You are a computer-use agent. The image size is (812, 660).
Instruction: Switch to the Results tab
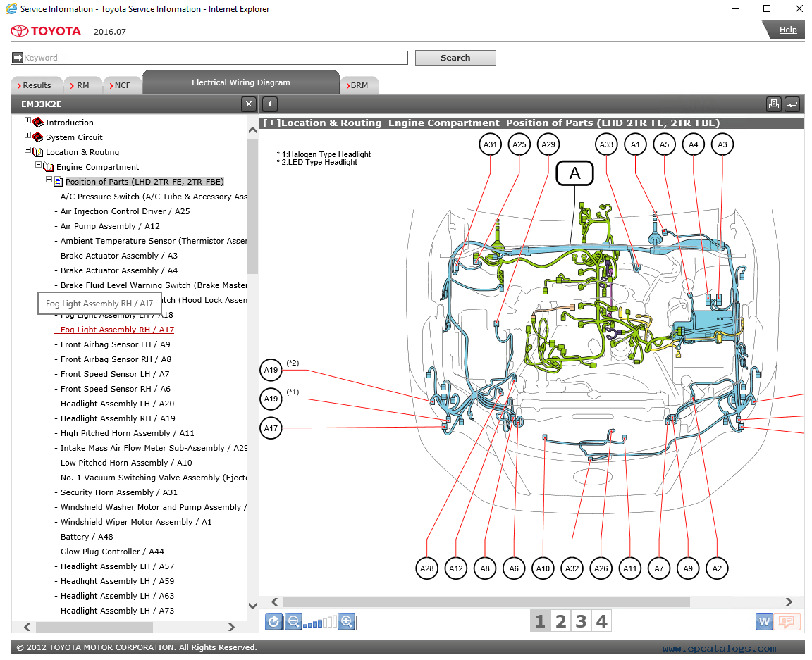[x=37, y=85]
